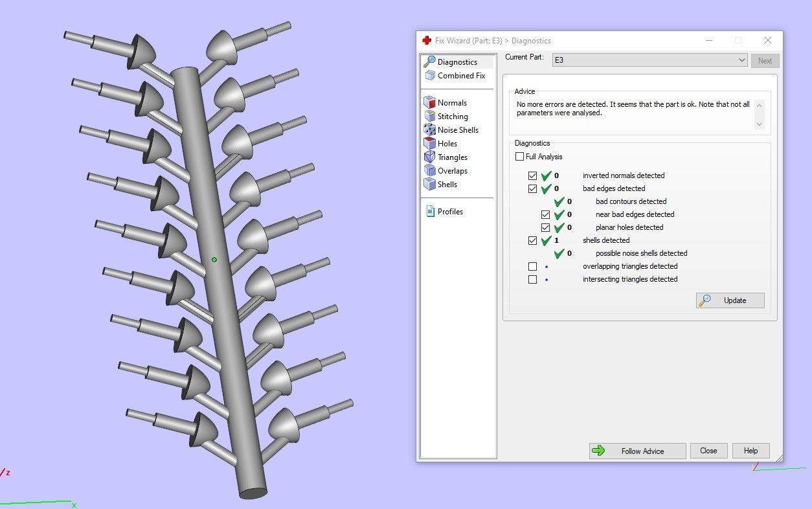Click the Holes cube icon

coord(429,143)
